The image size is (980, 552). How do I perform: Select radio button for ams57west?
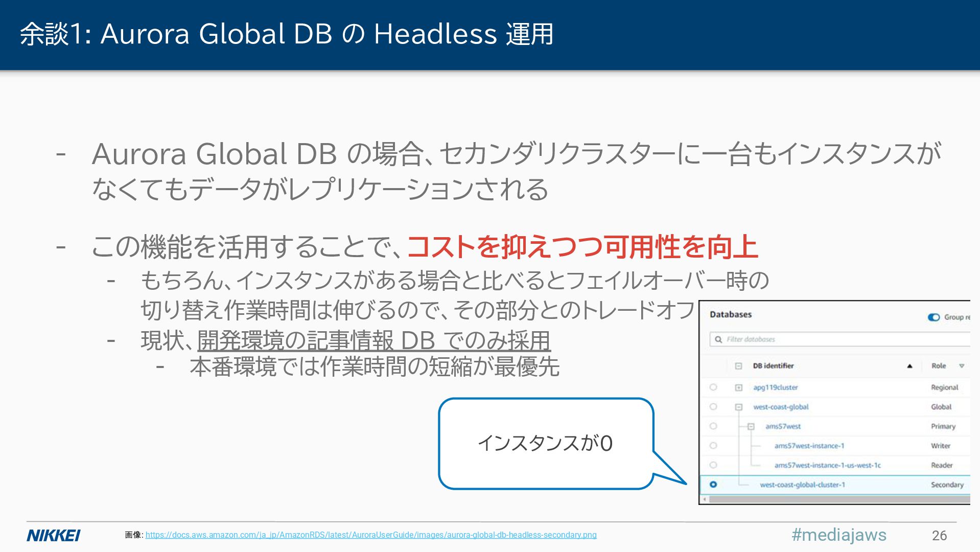point(713,426)
